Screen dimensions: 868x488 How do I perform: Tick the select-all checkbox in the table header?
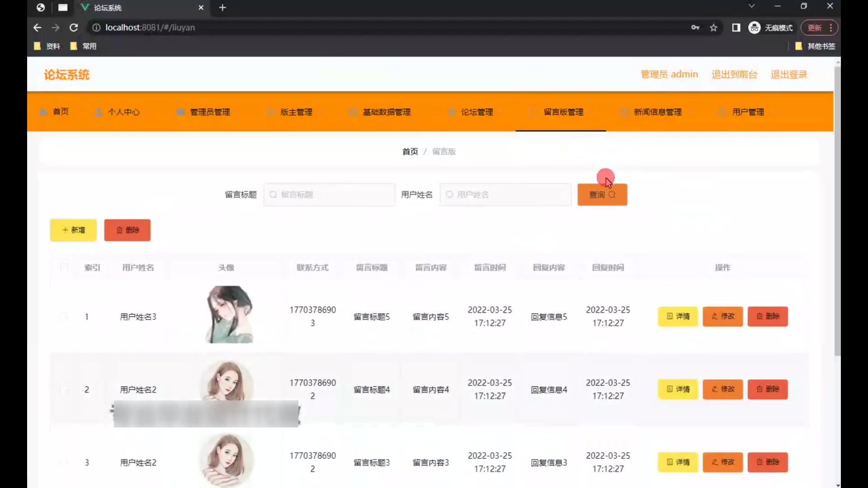[65, 267]
